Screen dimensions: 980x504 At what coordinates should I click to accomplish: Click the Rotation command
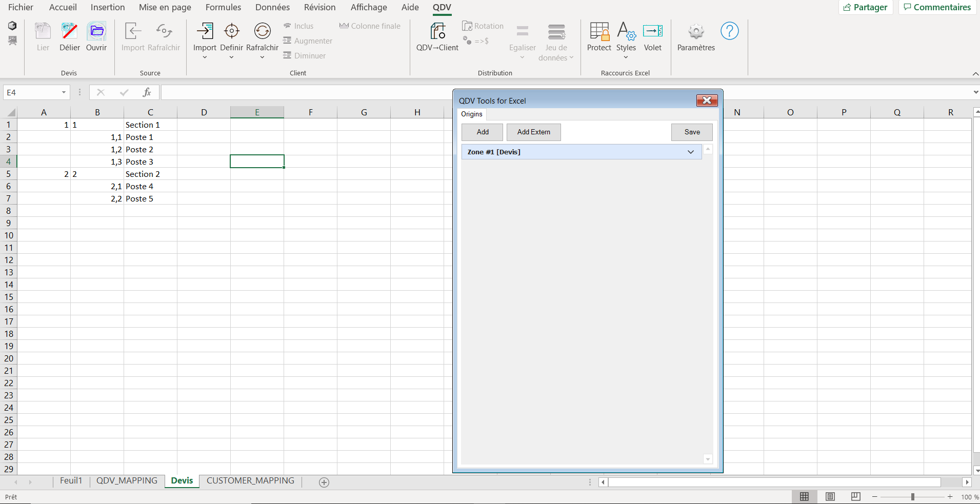point(483,26)
